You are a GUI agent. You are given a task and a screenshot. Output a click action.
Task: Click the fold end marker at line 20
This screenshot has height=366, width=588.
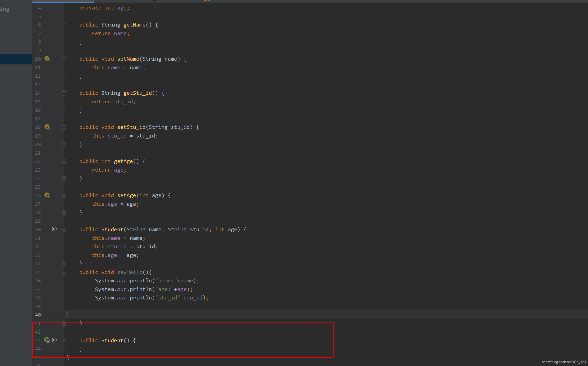click(64, 144)
